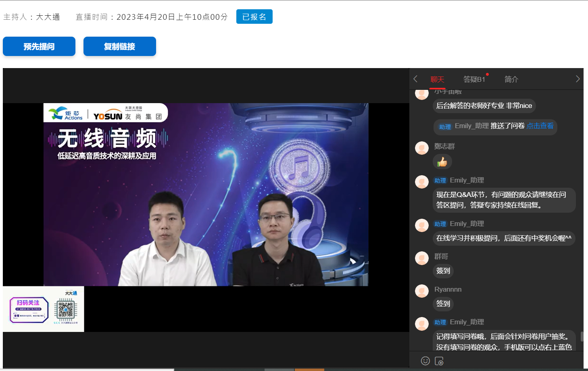Click the 扫码关注 QR code image
Screen dimensions: 588x371
pos(43,309)
